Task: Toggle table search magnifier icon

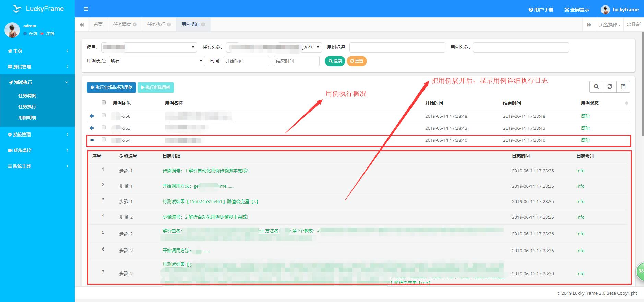Action: 596,87
